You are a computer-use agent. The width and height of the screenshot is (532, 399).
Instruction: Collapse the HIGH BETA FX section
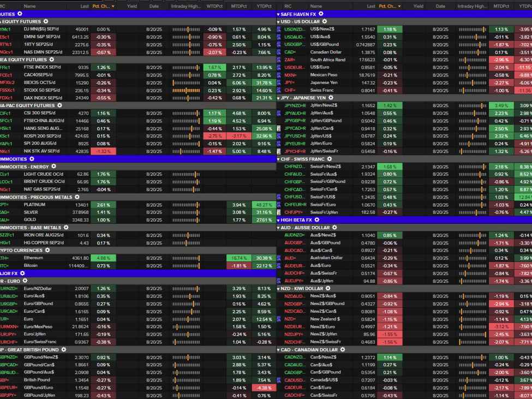coord(278,220)
